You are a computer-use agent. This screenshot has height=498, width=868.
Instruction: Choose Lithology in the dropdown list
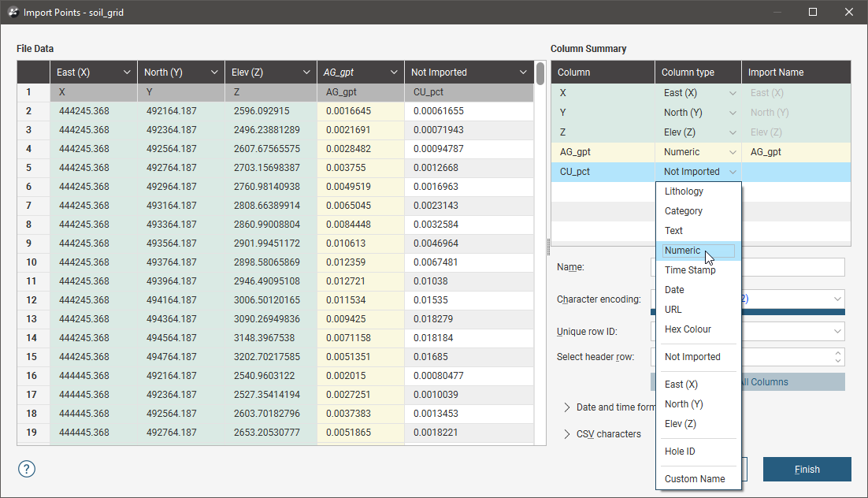(684, 191)
